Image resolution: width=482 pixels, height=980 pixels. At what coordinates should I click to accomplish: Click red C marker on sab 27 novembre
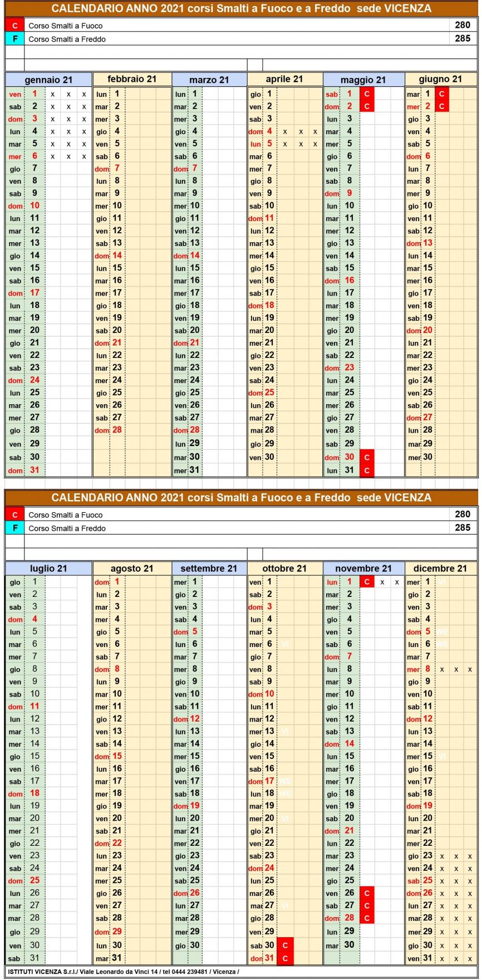tap(367, 905)
